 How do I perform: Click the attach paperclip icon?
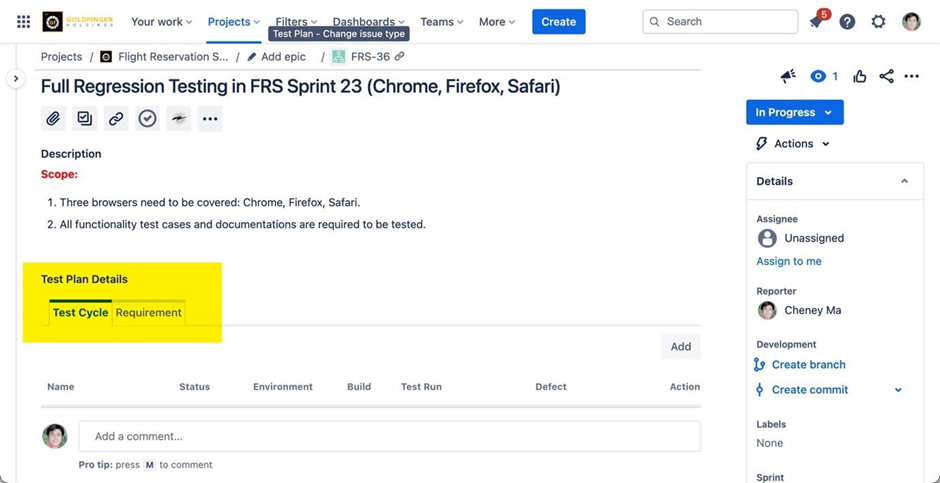53,119
